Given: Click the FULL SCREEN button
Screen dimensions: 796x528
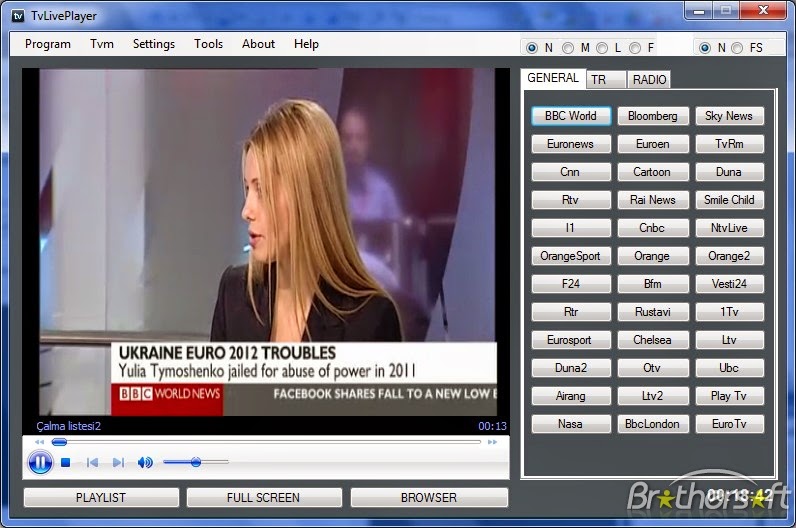Looking at the screenshot, I should (264, 498).
